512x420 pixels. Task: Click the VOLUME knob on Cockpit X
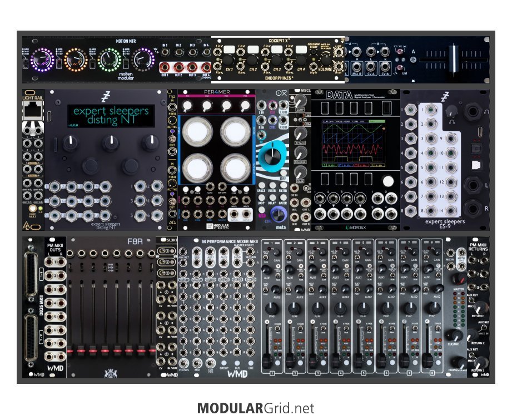pyautogui.click(x=325, y=60)
